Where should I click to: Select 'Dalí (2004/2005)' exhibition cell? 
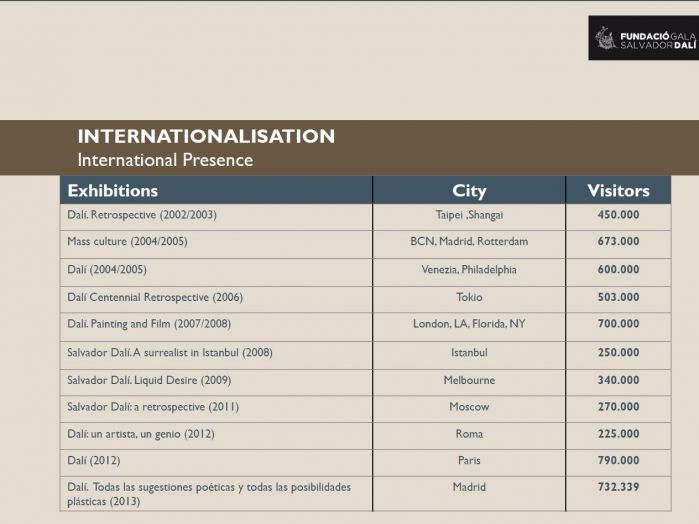click(x=216, y=272)
